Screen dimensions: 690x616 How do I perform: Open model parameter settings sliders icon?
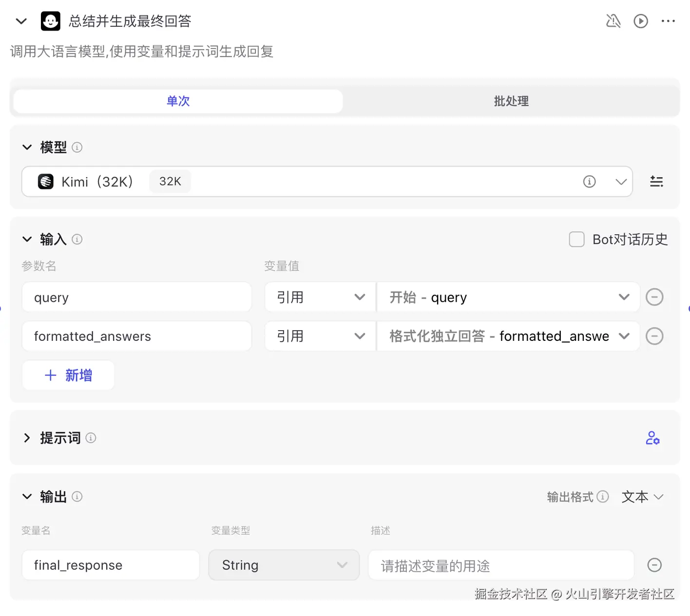pos(656,182)
